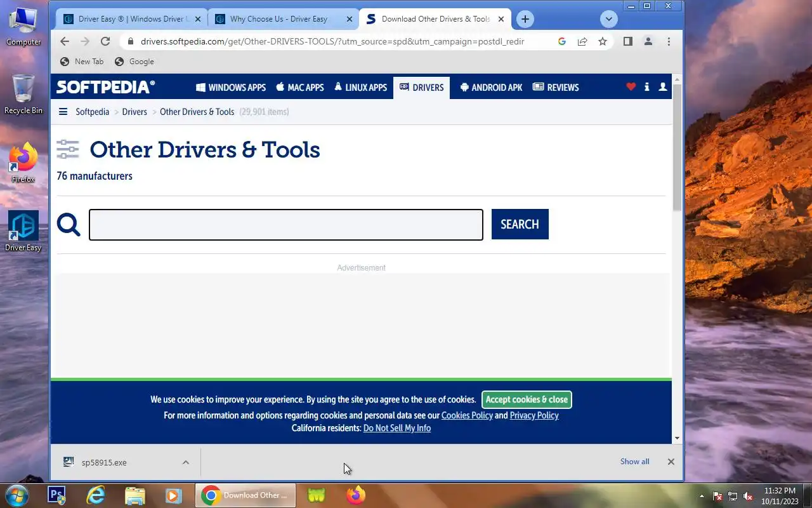Viewport: 812px width, 508px height.
Task: Click the filter sliders icon beside page title
Action: pyautogui.click(x=68, y=149)
